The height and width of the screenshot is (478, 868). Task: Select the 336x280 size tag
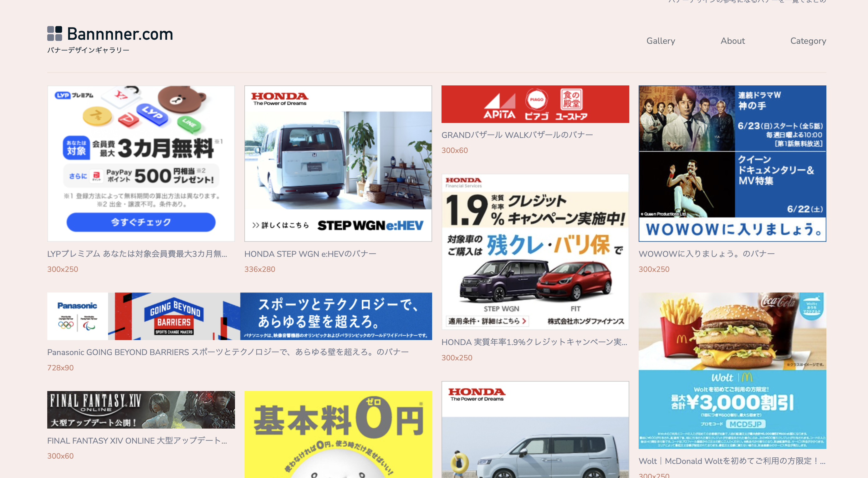pyautogui.click(x=260, y=269)
